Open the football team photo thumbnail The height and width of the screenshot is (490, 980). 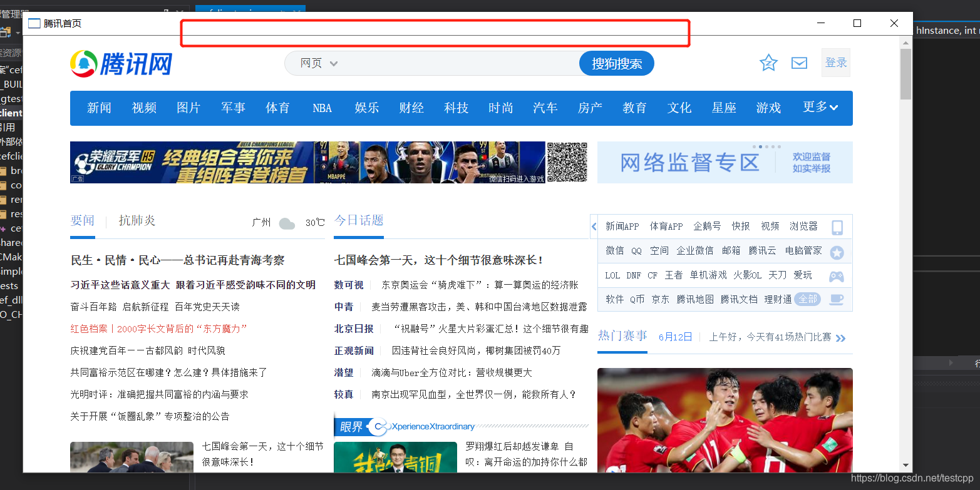[725, 420]
